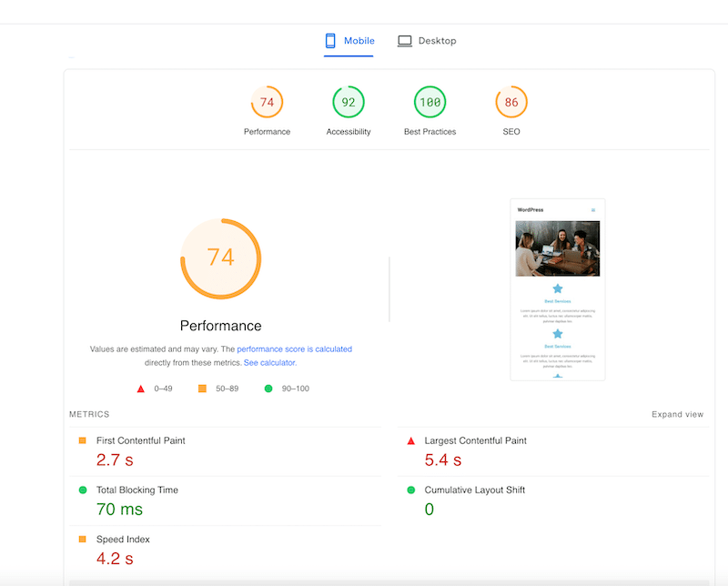Click the large 74 Performance circle gauge
Viewport: 728px width, 586px height.
tap(220, 258)
